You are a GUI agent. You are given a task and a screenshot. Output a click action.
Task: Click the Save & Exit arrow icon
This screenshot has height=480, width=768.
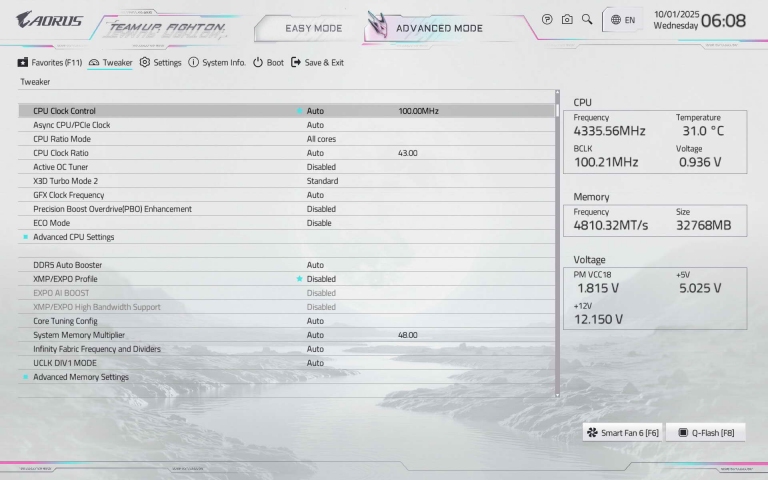click(x=296, y=62)
